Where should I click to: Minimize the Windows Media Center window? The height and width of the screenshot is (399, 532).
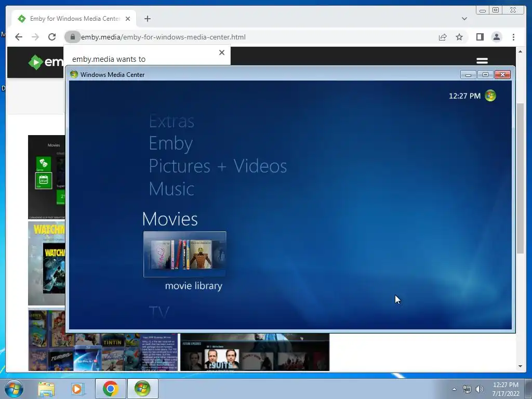coord(468,75)
